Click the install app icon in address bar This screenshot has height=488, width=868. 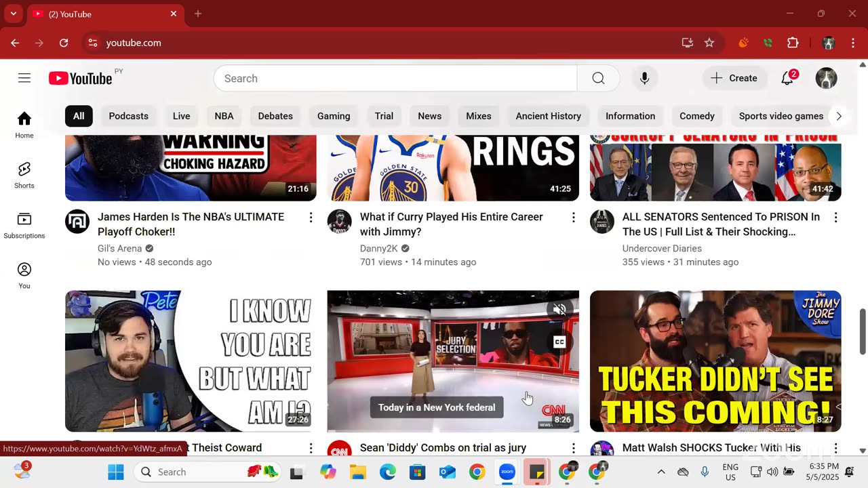coord(688,43)
